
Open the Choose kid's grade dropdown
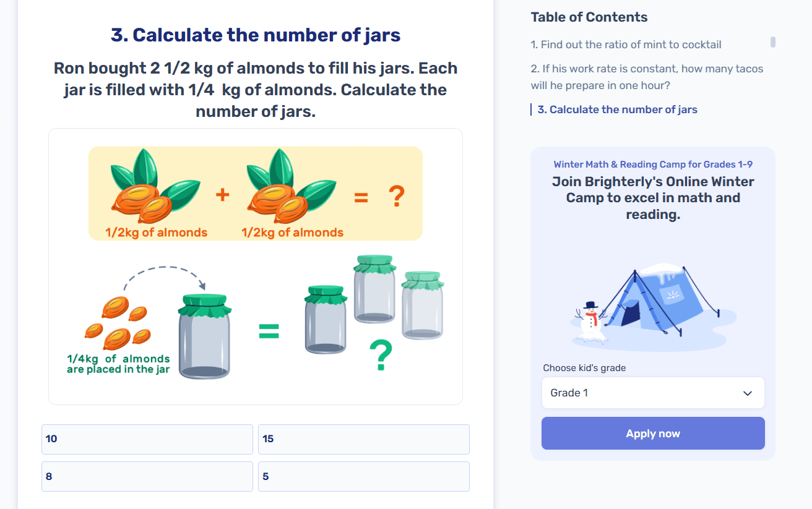(x=652, y=393)
